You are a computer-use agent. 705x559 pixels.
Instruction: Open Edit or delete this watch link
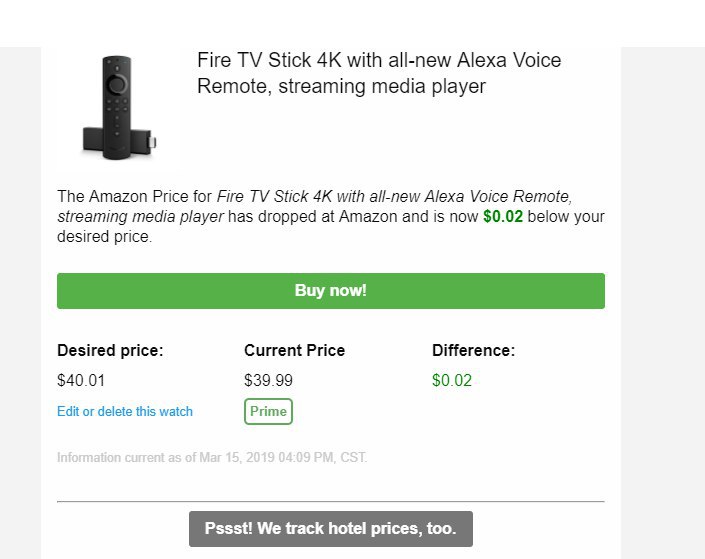[125, 412]
